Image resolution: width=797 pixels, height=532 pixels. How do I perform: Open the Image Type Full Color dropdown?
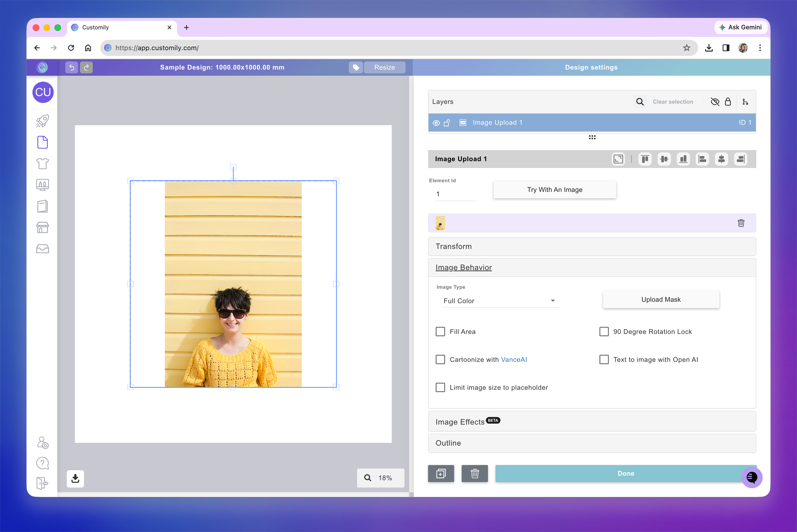[x=500, y=301]
